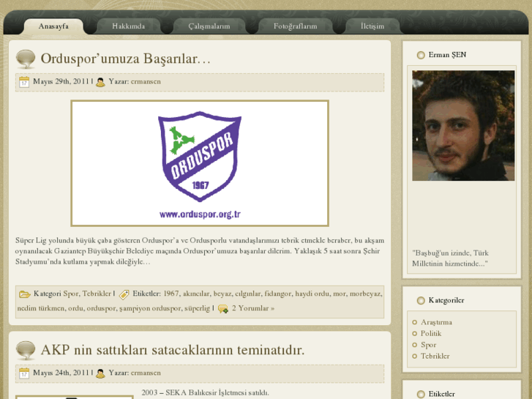Screen dimensions: 532x399
Task: Open Tebrikler category link in post footer
Action: [97, 294]
